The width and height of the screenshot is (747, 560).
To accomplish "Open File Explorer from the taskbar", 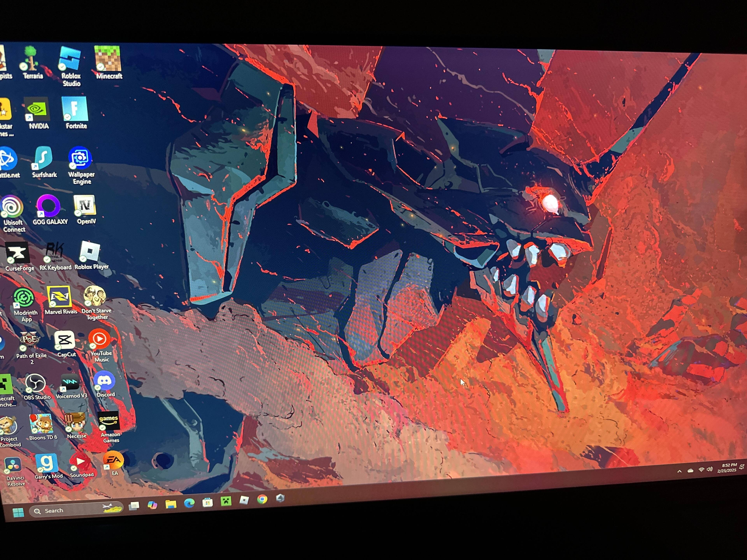I will 171,504.
